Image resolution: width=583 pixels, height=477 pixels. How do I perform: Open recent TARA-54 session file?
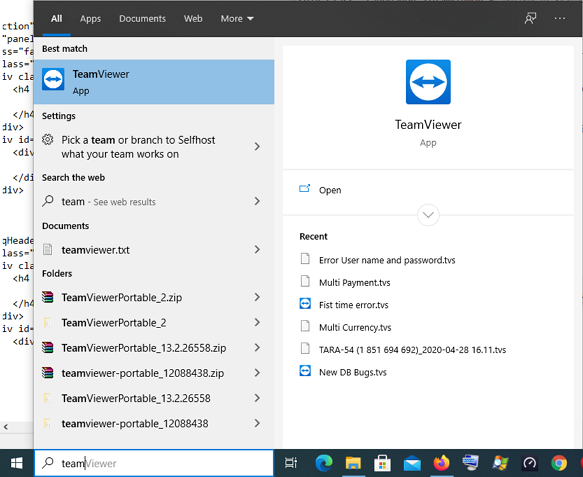(x=412, y=350)
